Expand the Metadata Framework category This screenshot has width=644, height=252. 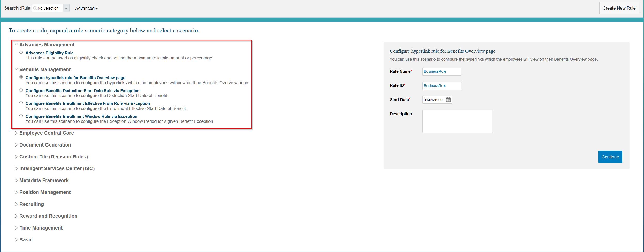17,181
